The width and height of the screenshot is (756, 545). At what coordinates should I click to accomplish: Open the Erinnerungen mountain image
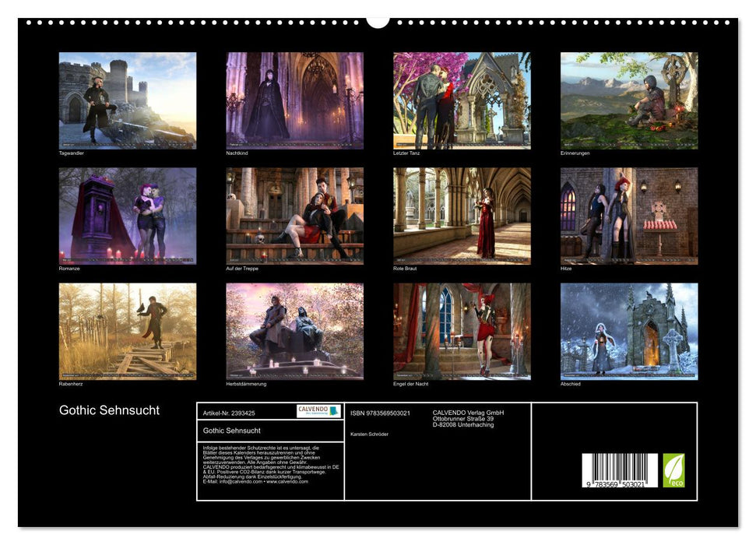[x=629, y=100]
